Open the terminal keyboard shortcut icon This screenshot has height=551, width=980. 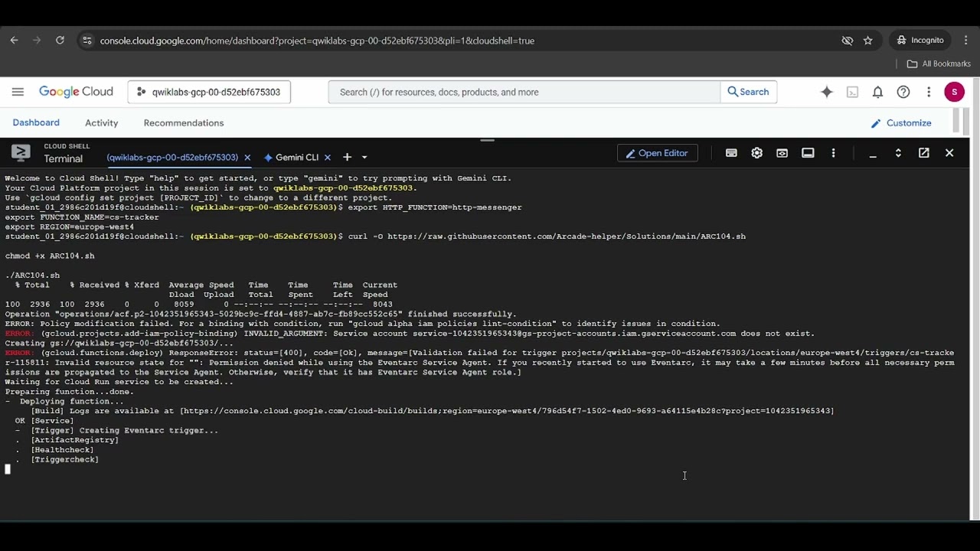click(731, 153)
